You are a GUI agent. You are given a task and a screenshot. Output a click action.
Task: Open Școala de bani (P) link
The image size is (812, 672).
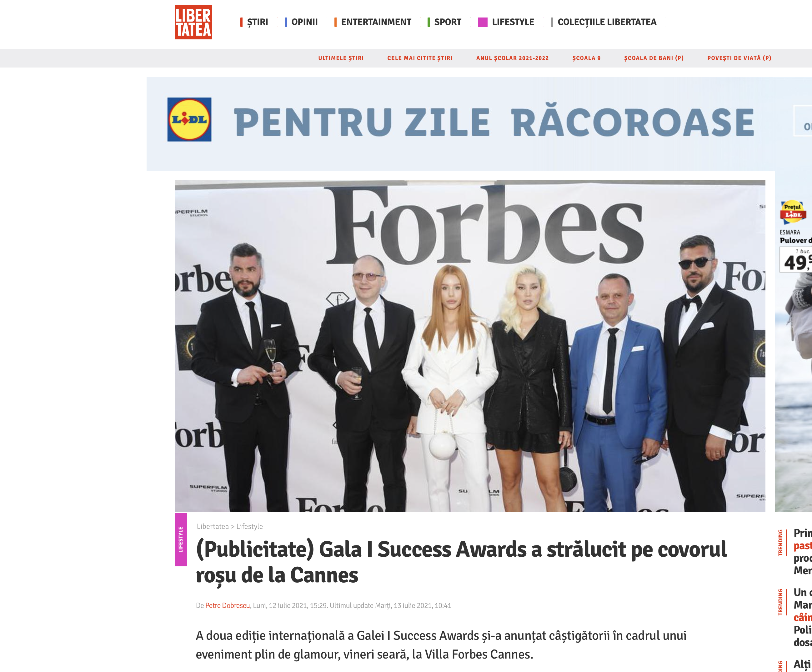coord(654,58)
